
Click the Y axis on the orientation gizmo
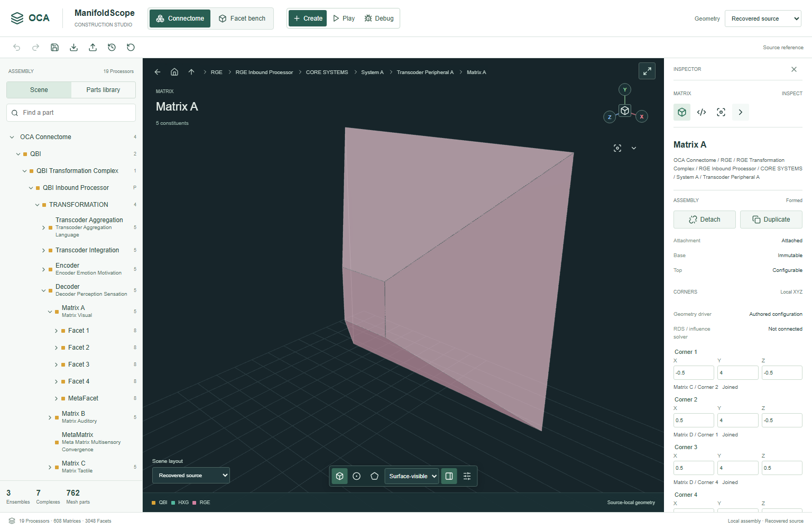[x=625, y=90]
